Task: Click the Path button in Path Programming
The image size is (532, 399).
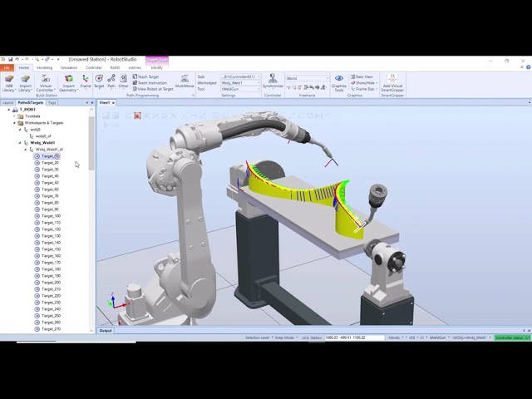Action: [x=111, y=81]
